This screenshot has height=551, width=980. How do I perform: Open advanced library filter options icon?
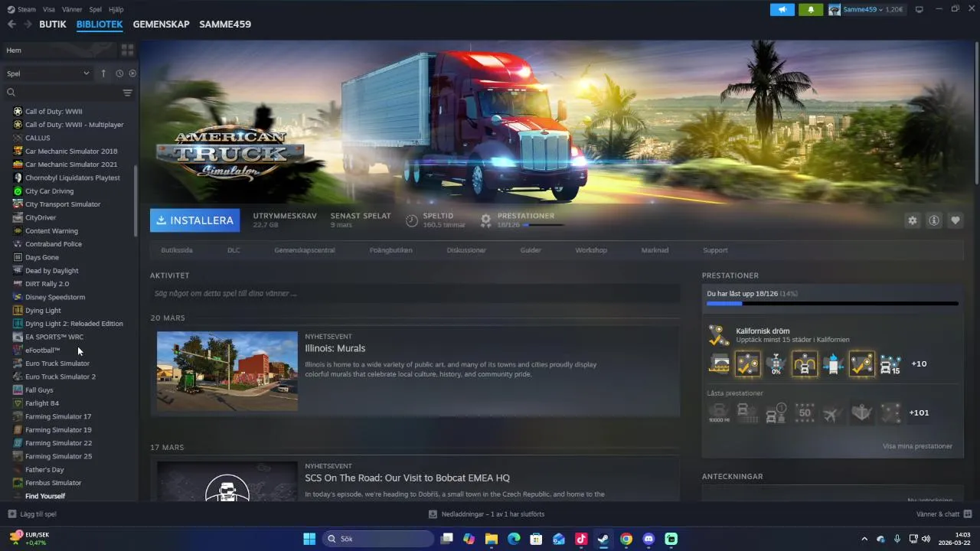pyautogui.click(x=128, y=93)
